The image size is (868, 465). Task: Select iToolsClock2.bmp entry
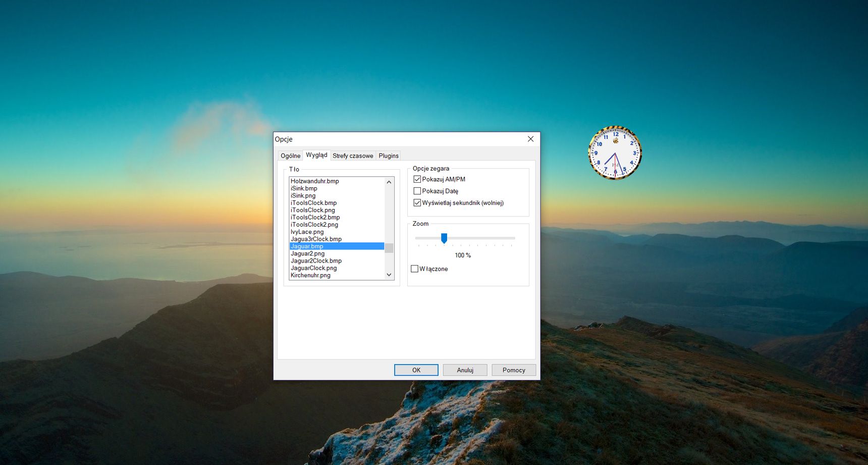coord(337,218)
